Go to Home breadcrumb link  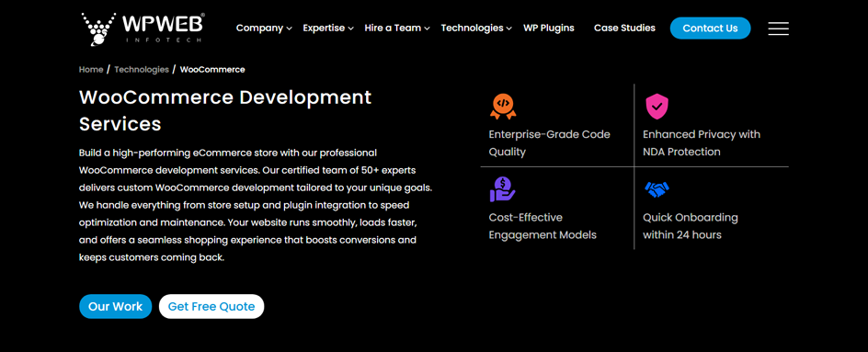(91, 70)
